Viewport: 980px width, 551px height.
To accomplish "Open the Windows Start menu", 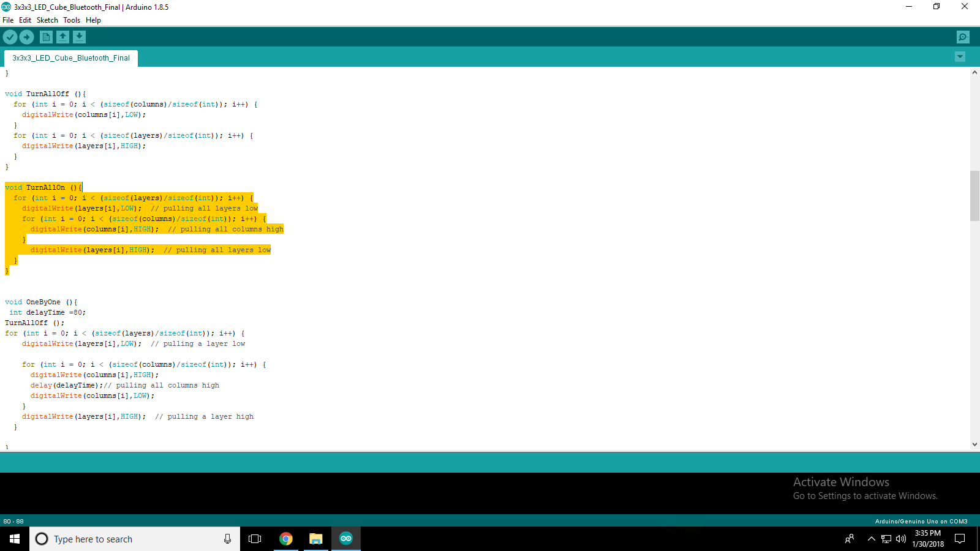I will pyautogui.click(x=15, y=539).
